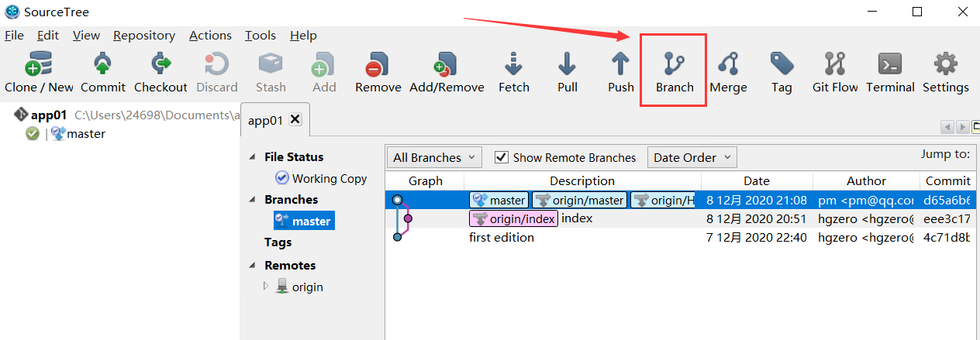
Task: Expand the origin remote node
Action: [x=266, y=286]
